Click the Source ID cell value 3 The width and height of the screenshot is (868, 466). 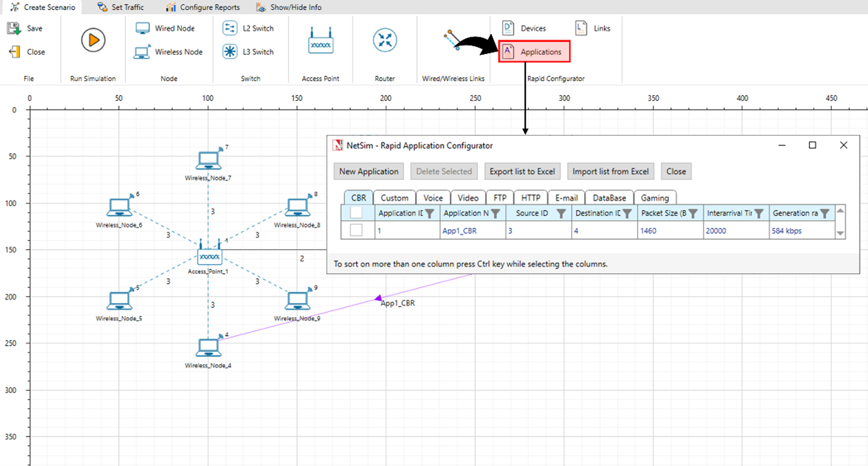coord(539,231)
